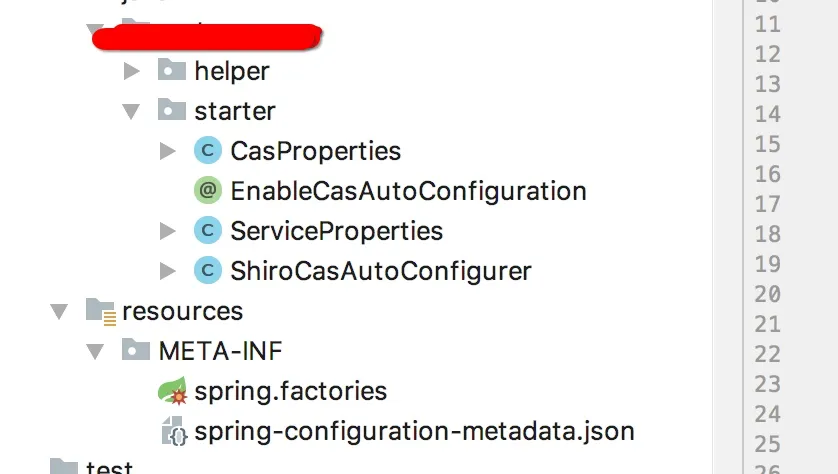Image resolution: width=838 pixels, height=474 pixels.
Task: Select spring-configuration-metadata.json file
Action: point(414,431)
